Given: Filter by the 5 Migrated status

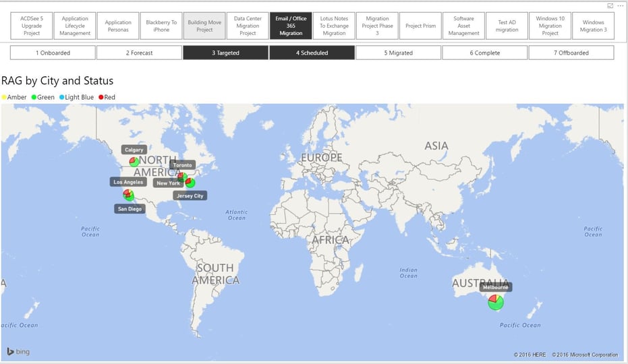Looking at the screenshot, I should click(399, 53).
